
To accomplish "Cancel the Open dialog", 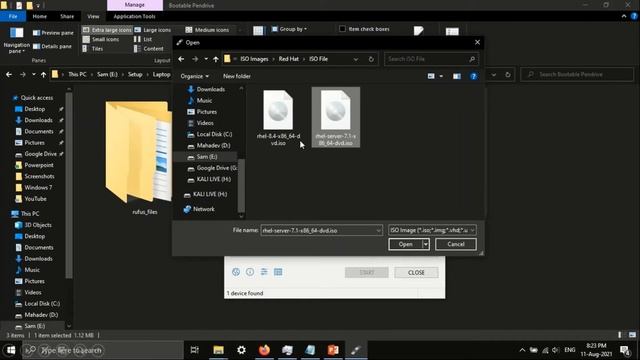I will (456, 244).
